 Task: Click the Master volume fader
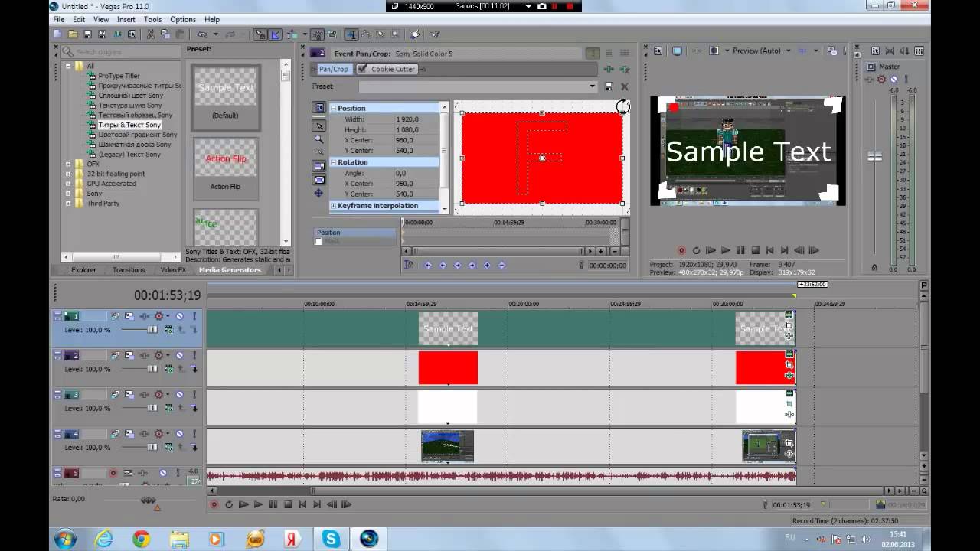pos(874,156)
